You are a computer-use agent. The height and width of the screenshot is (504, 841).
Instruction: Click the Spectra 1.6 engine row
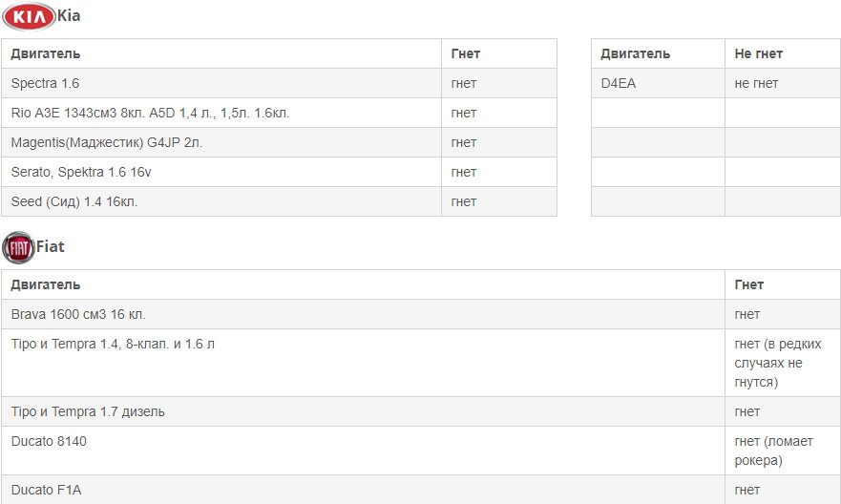pos(279,83)
